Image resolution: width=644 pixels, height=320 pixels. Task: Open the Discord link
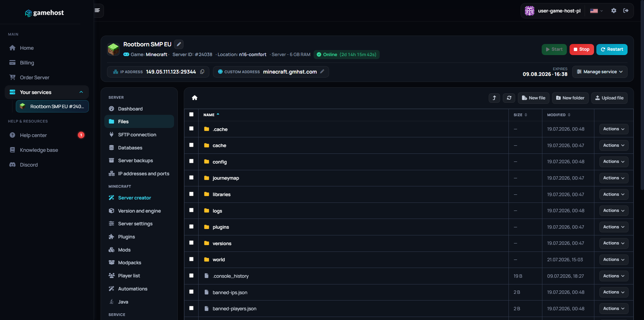[47, 165]
